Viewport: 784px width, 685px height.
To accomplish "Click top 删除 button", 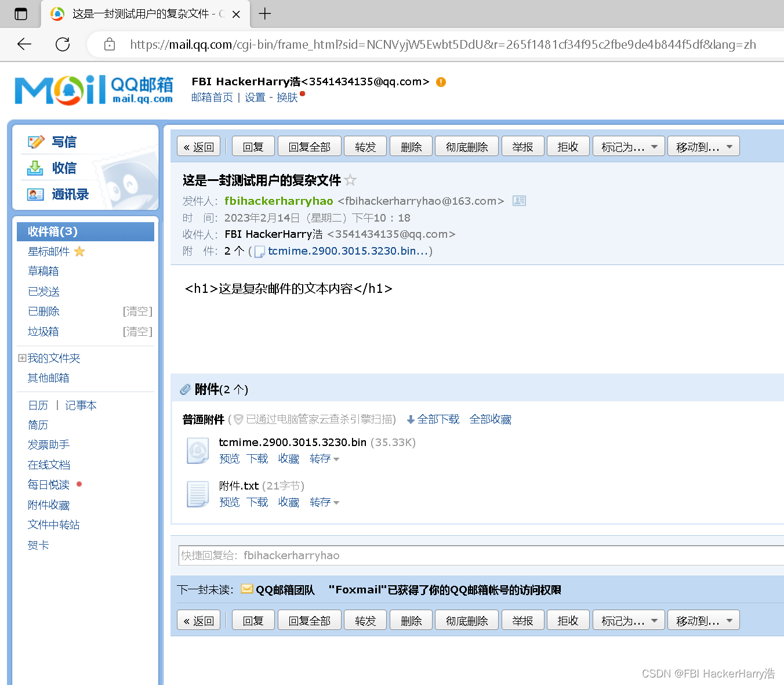I will click(411, 146).
